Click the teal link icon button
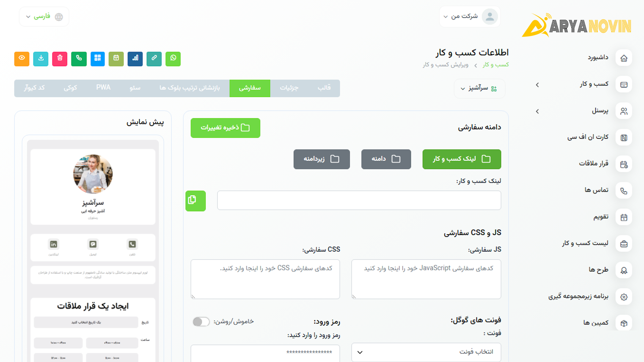The height and width of the screenshot is (362, 644). (154, 59)
